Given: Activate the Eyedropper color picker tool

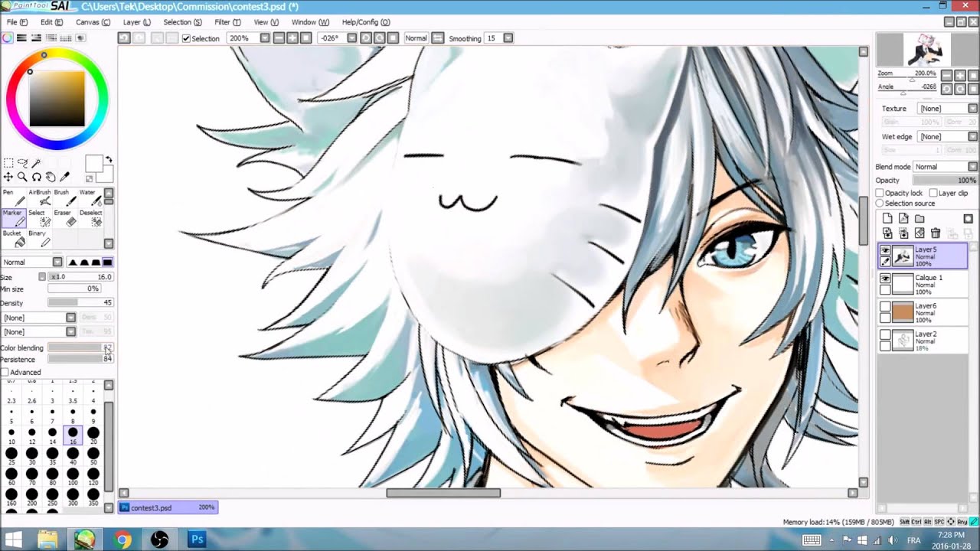Looking at the screenshot, I should pyautogui.click(x=64, y=177).
